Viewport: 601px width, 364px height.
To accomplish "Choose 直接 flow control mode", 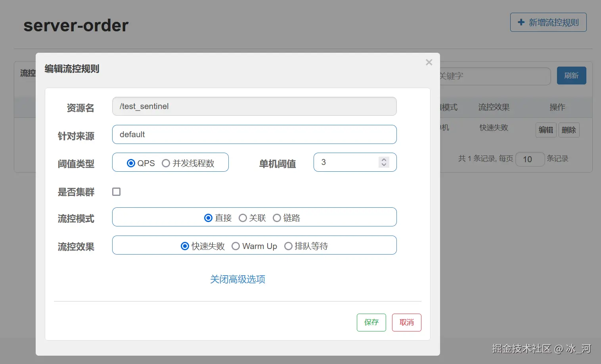I will [208, 218].
